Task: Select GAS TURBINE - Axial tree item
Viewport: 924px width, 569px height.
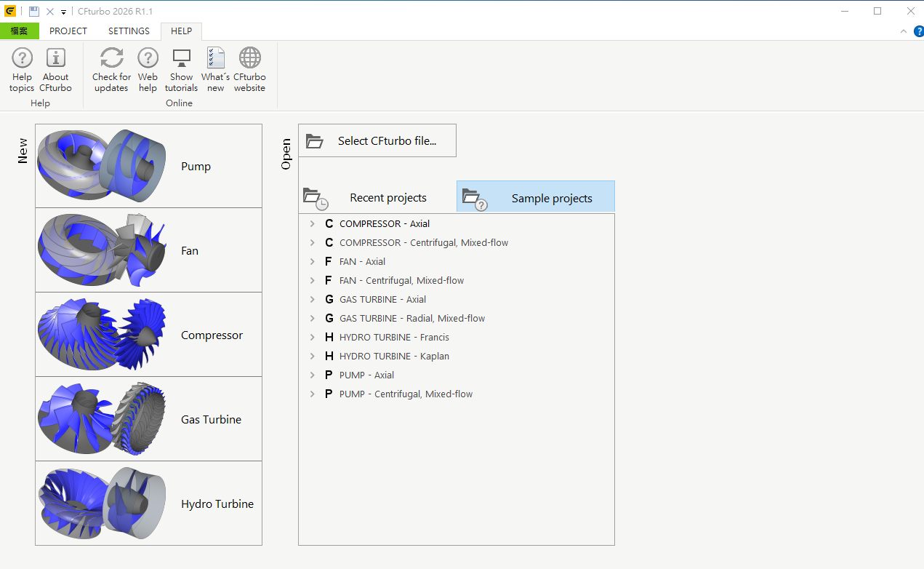Action: point(382,300)
